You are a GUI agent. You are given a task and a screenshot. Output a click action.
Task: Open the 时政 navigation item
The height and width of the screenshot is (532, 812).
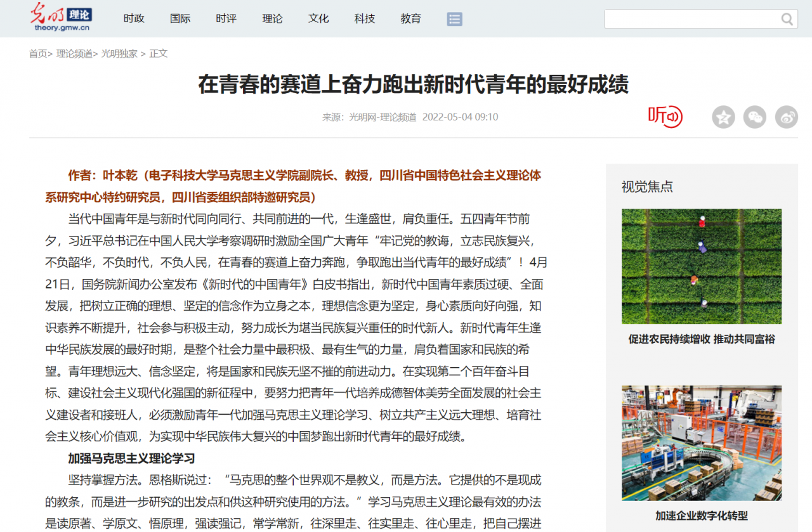click(134, 19)
